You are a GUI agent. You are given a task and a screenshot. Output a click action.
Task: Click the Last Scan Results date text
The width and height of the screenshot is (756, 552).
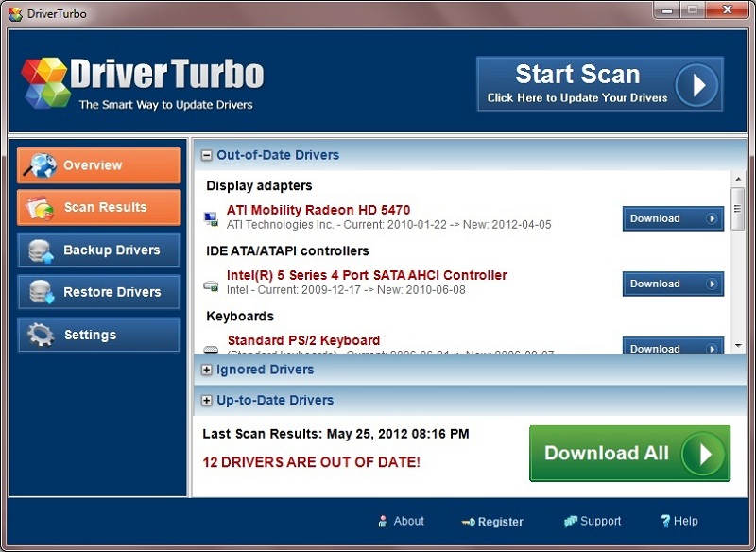[x=335, y=434]
